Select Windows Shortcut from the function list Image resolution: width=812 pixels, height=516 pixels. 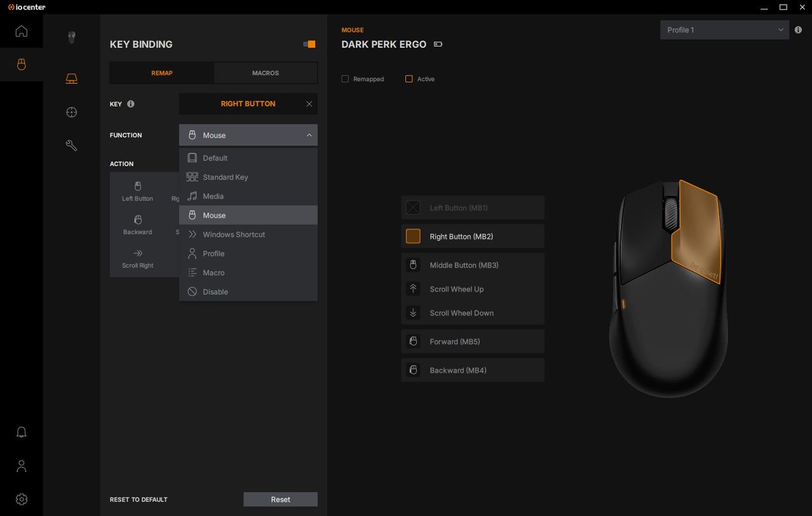pyautogui.click(x=248, y=234)
